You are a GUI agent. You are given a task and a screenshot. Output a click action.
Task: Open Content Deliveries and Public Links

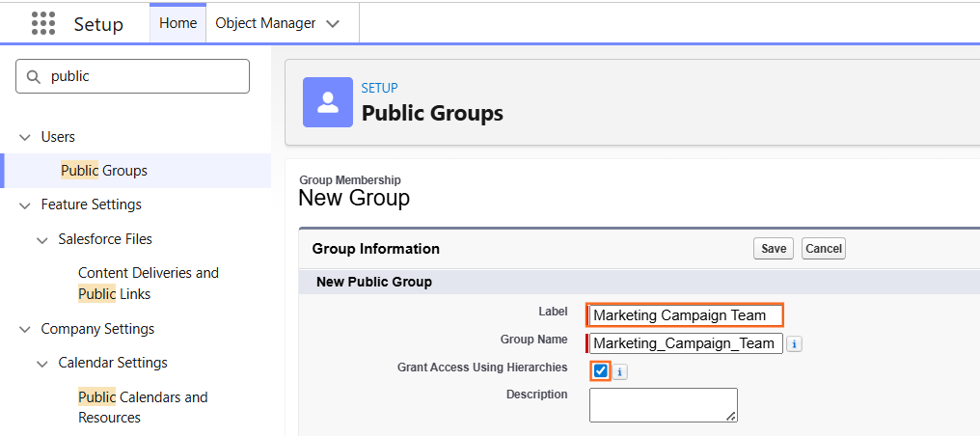(x=149, y=283)
